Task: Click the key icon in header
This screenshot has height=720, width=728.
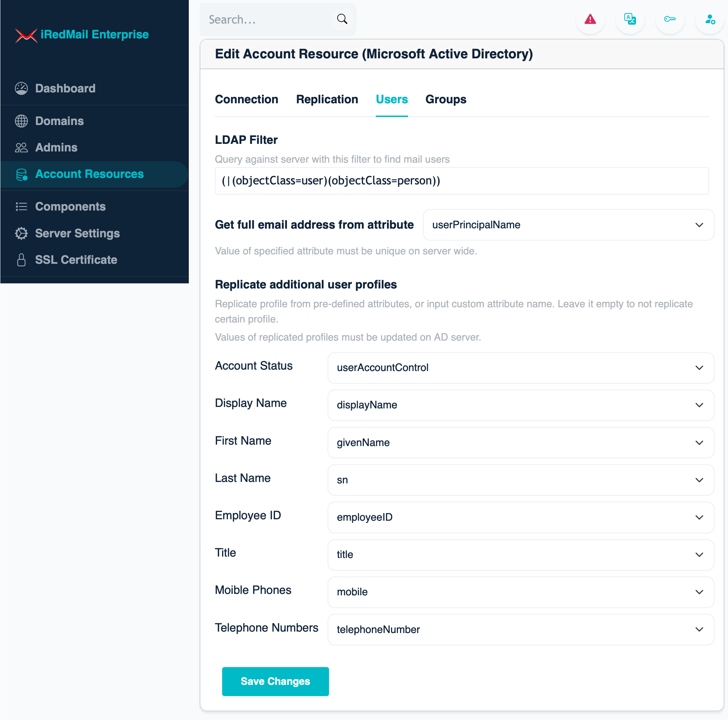Action: tap(670, 19)
